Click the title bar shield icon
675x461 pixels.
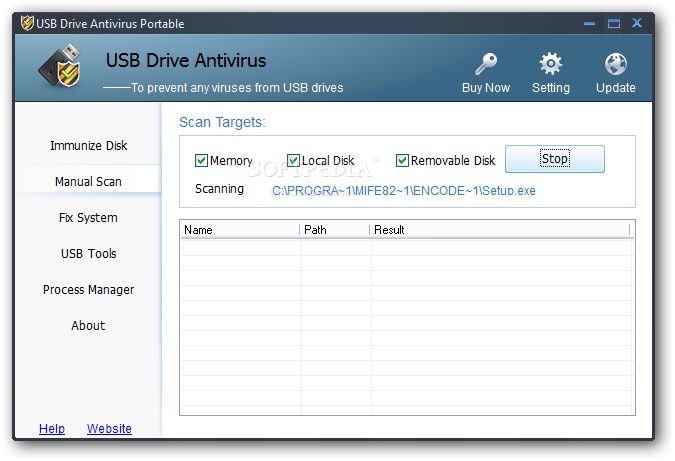pos(27,23)
